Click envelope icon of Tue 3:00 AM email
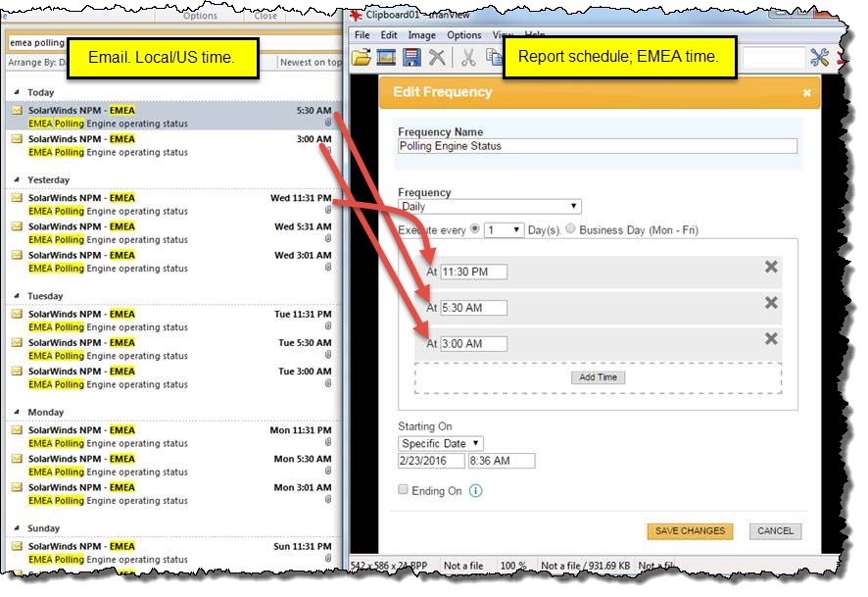This screenshot has width=868, height=597. [x=18, y=372]
